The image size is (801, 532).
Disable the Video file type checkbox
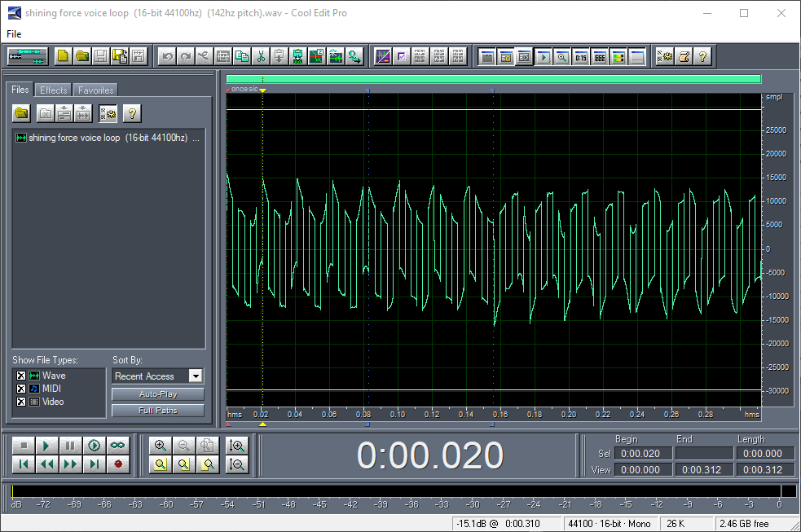(21, 402)
